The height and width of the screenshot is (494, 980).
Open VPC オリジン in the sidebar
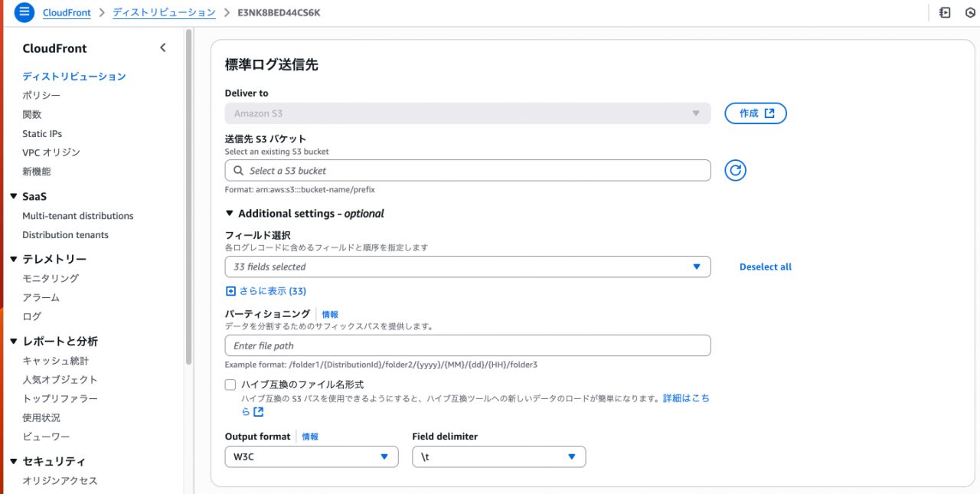click(51, 152)
